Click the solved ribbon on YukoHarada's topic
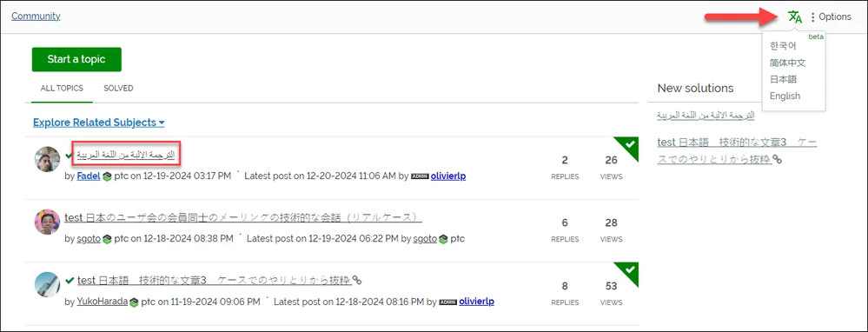Screen dimensions: 868x332 tap(626, 274)
